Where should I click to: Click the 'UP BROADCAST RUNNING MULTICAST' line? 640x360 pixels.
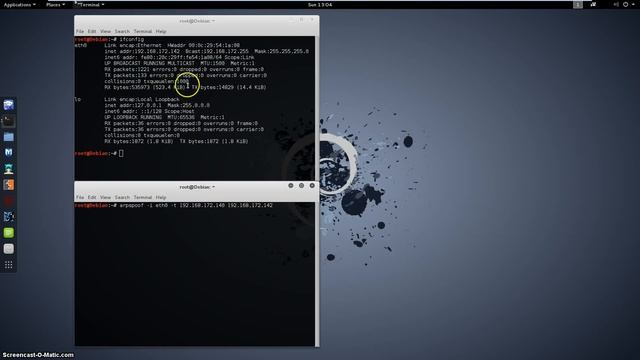[179, 63]
